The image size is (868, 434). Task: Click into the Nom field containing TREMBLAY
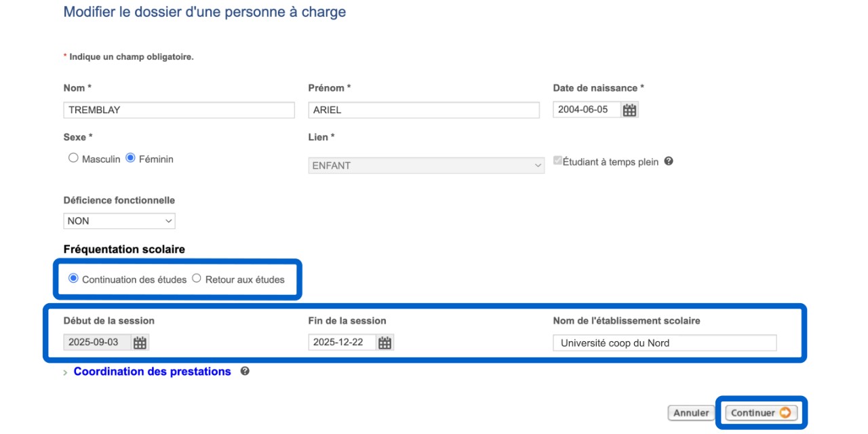[x=179, y=110]
